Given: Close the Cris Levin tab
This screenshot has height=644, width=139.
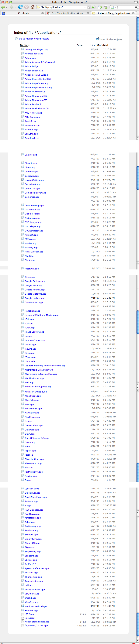Looking at the screenshot, I should (43, 13).
